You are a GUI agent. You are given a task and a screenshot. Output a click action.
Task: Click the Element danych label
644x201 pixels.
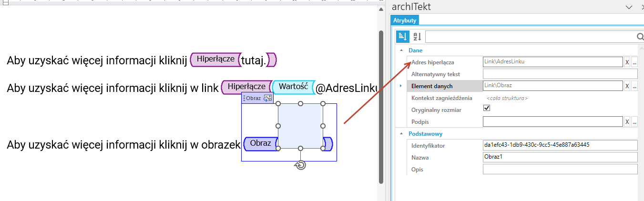[x=432, y=86]
